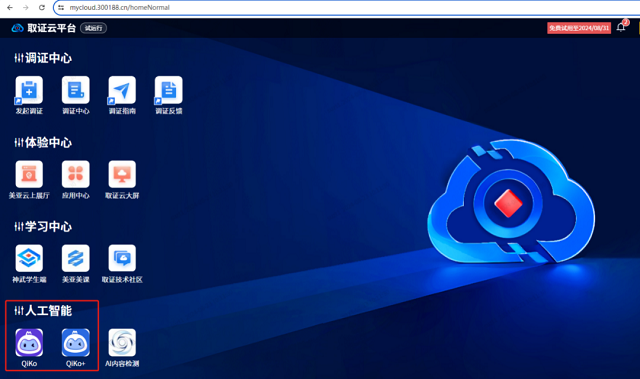Open the 调证反馈 document icon
The image size is (640, 379).
(169, 90)
